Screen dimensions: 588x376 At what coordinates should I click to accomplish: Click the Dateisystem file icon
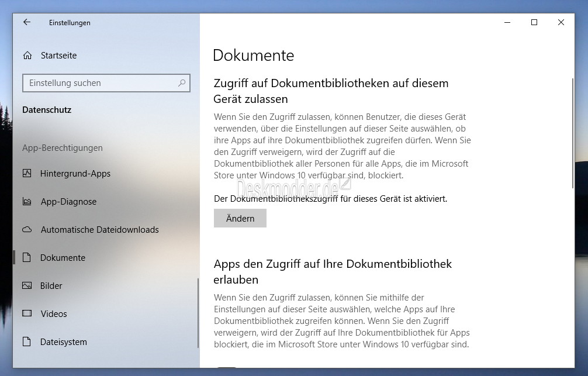(x=27, y=341)
